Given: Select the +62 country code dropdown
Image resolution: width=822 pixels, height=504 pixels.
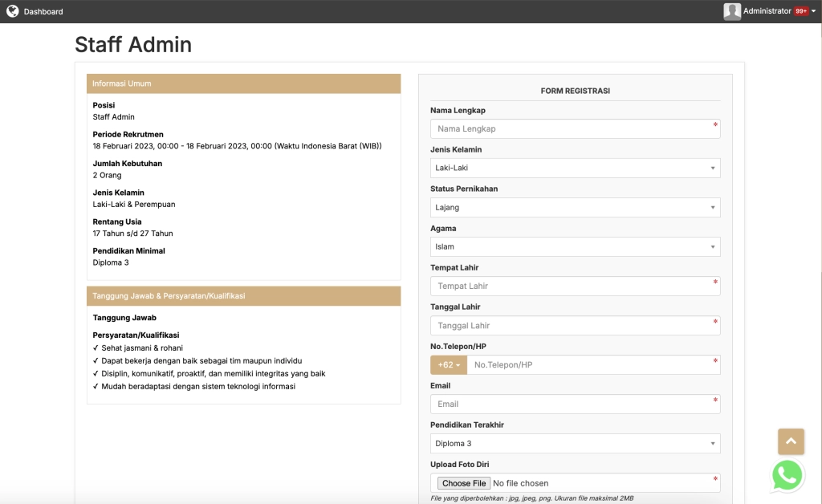Looking at the screenshot, I should (x=449, y=365).
